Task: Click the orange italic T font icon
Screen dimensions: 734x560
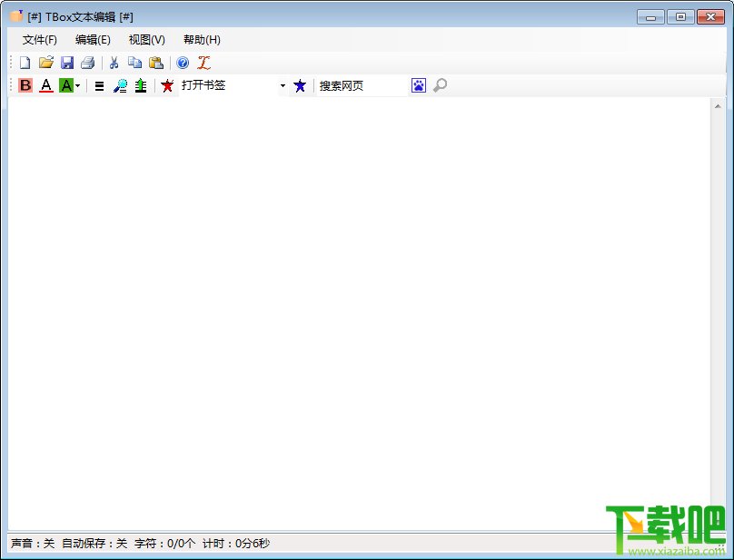Action: pyautogui.click(x=203, y=63)
